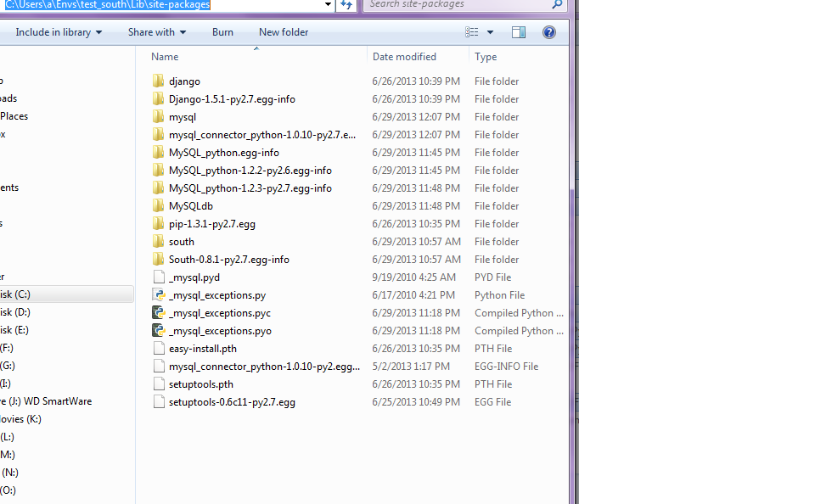Select Disk (E:) in the navigation pane
Viewport: 815px width, 504px height.
pyautogui.click(x=14, y=330)
